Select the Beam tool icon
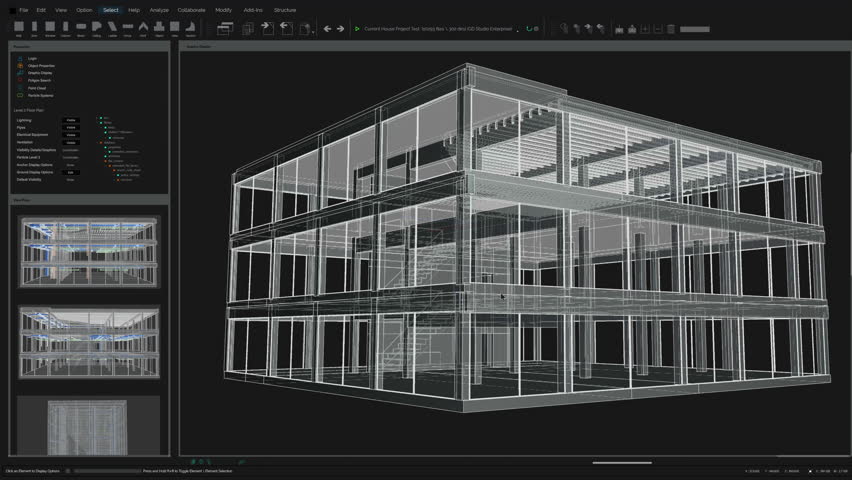852x480 pixels. pos(81,26)
